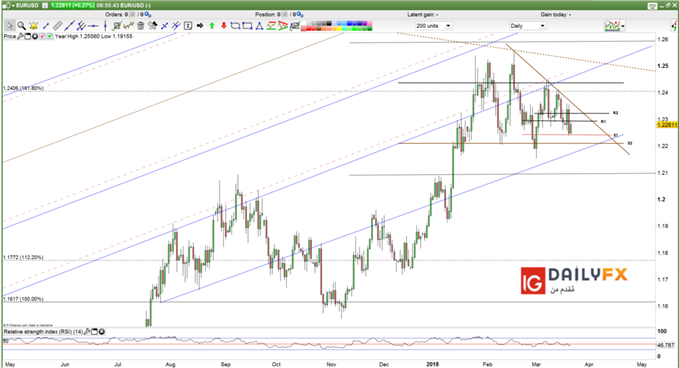The width and height of the screenshot is (679, 368).
Task: Select the Fibonacci fan lines tool
Action: [176, 26]
